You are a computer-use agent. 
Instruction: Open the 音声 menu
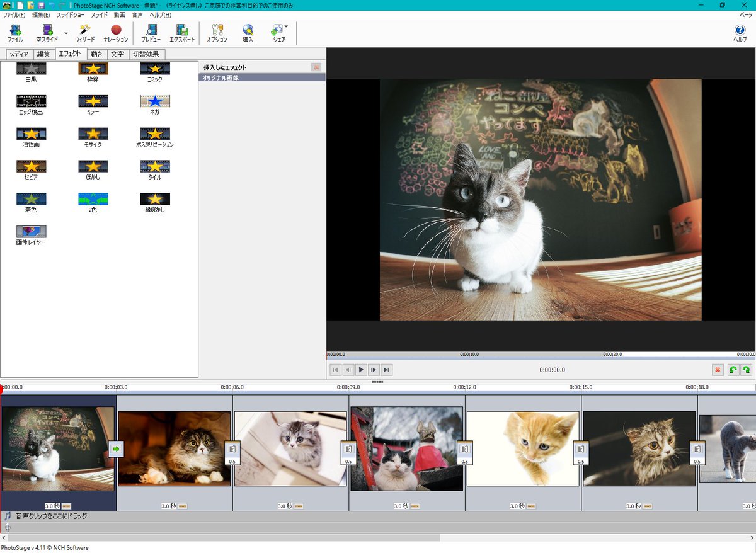click(x=137, y=14)
